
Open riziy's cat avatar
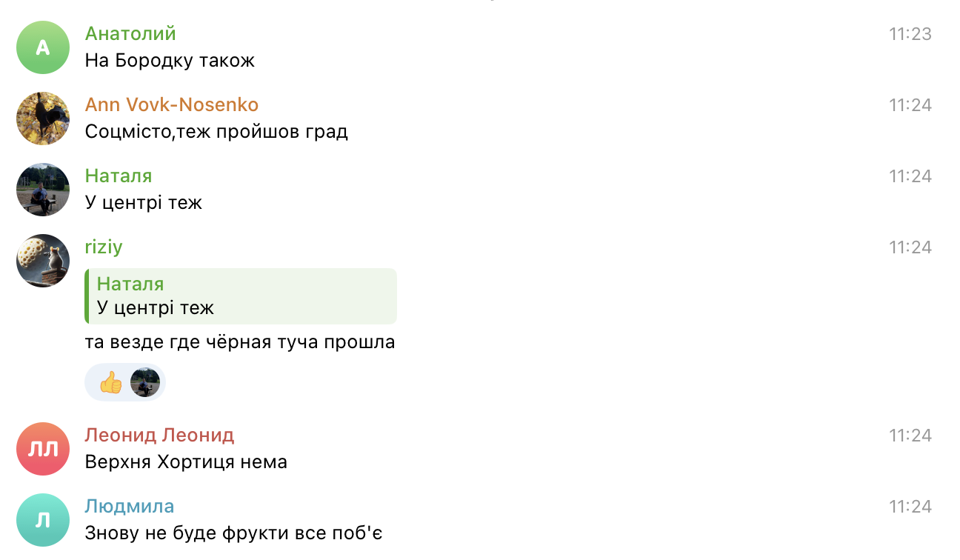[x=43, y=261]
